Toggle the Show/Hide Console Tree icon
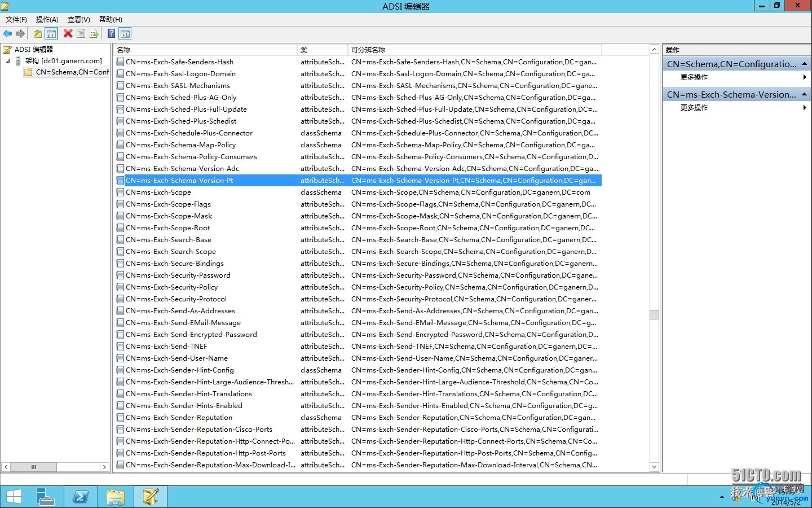Screen dimensions: 812x508 click(x=51, y=34)
